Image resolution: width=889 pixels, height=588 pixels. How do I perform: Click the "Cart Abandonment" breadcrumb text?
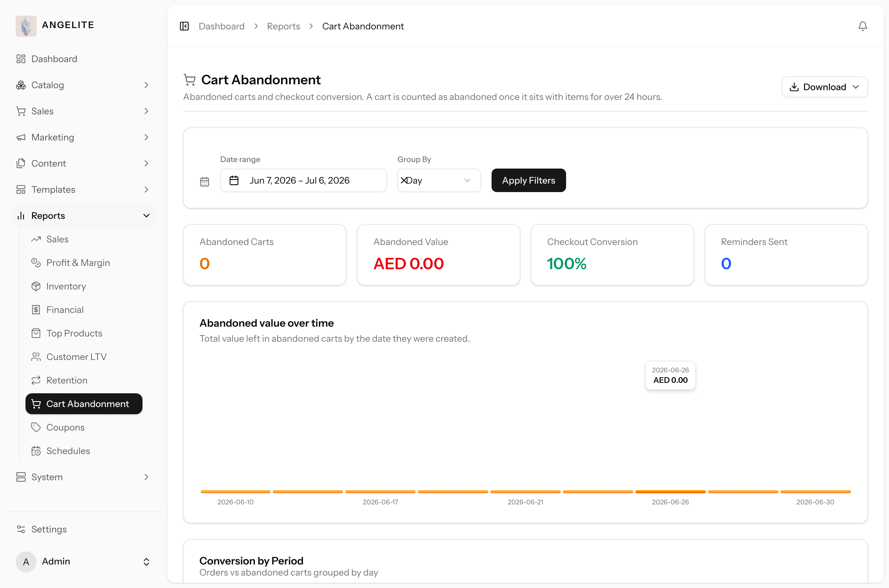[x=363, y=26]
